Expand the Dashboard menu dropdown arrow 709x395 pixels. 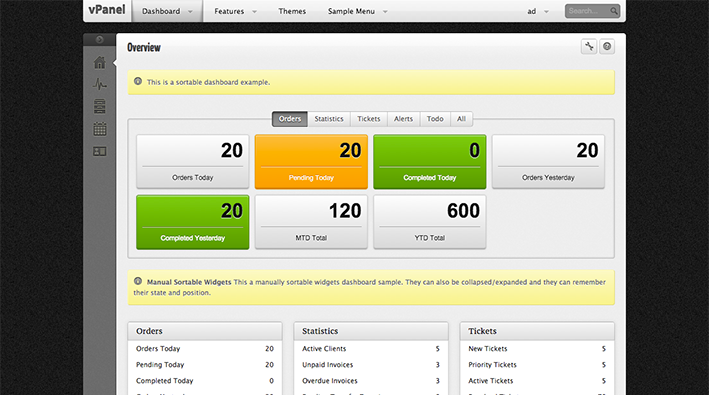pos(190,12)
